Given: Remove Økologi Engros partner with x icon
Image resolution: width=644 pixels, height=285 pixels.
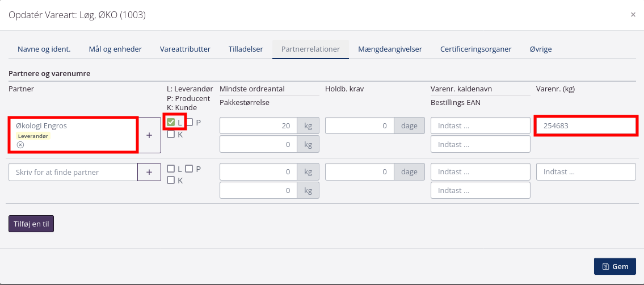Looking at the screenshot, I should point(20,145).
